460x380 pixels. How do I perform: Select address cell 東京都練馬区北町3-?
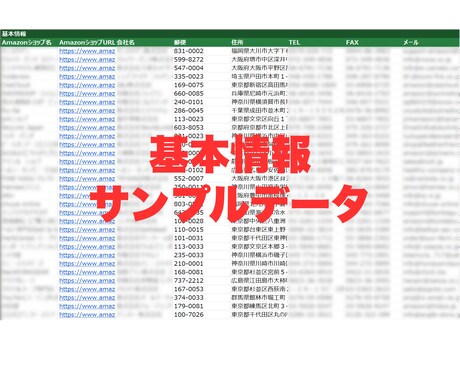click(x=259, y=306)
